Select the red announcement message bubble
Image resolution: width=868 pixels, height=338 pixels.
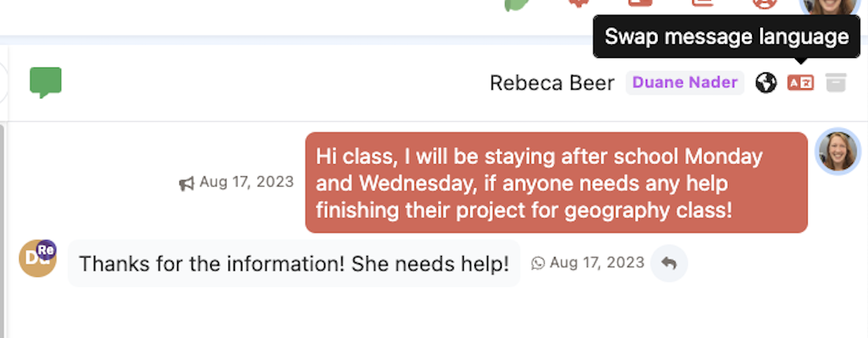tap(556, 183)
